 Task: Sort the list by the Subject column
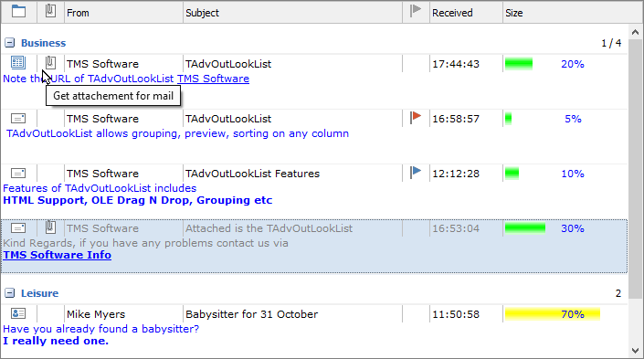(292, 13)
